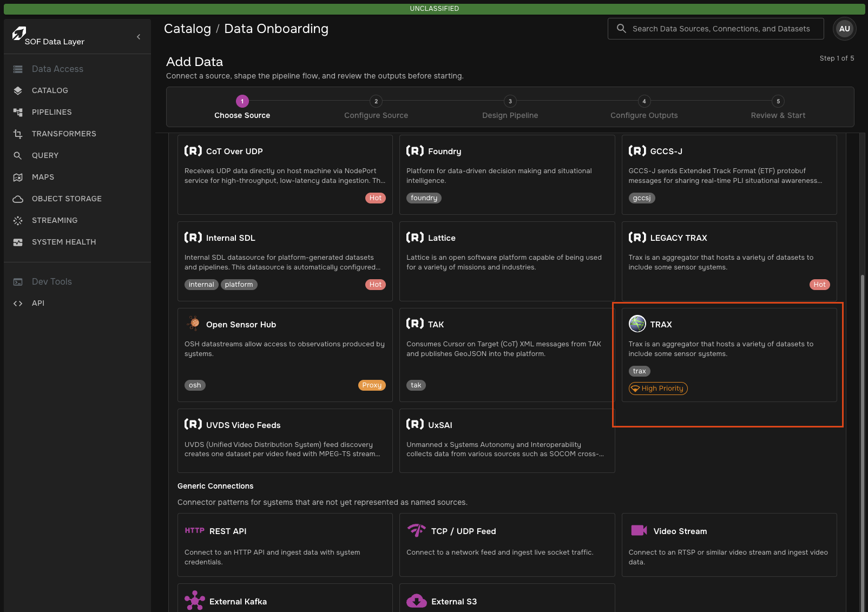Screen dimensions: 868x612
Task: Open Object Storage in the sidebar
Action: [67, 199]
